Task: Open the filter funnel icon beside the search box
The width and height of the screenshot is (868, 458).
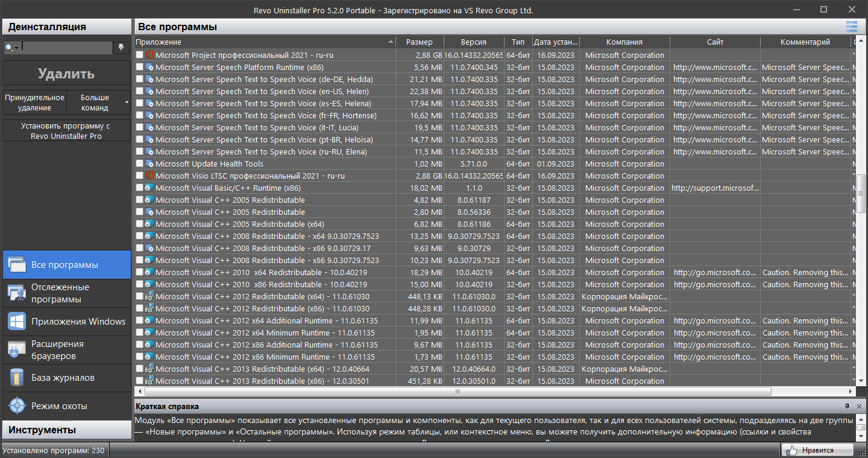Action: (x=122, y=47)
